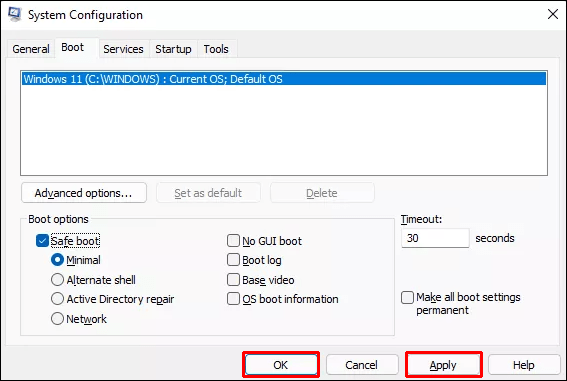Enable the No GUI boot checkbox

coord(233,241)
